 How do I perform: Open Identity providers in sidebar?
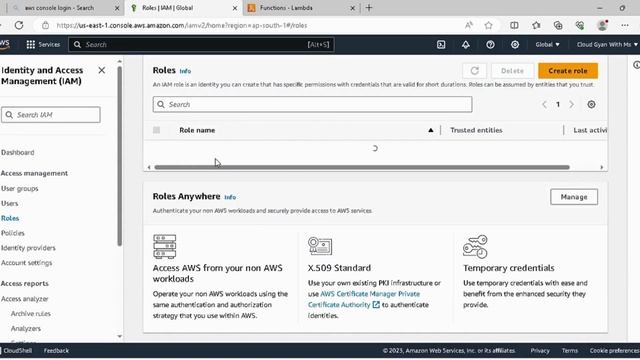click(28, 248)
